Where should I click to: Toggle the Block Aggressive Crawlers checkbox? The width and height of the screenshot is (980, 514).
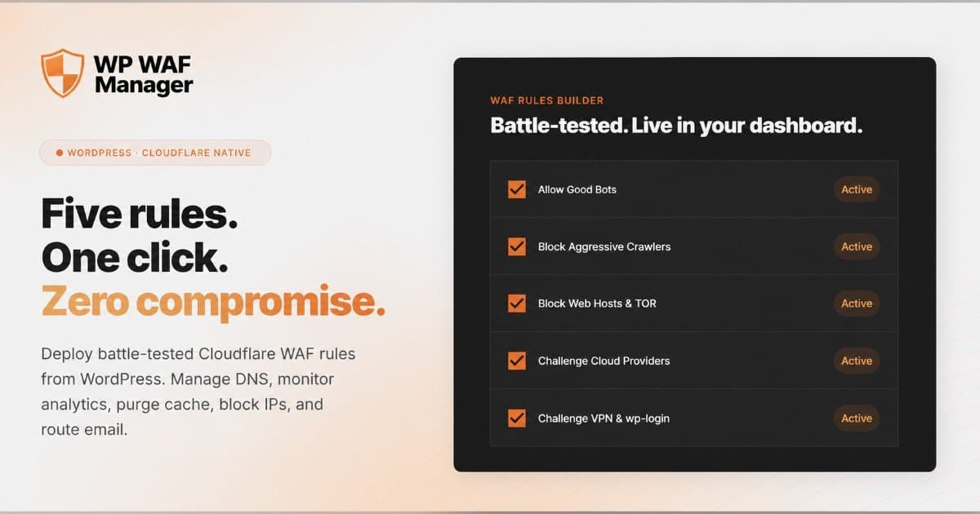pos(517,246)
